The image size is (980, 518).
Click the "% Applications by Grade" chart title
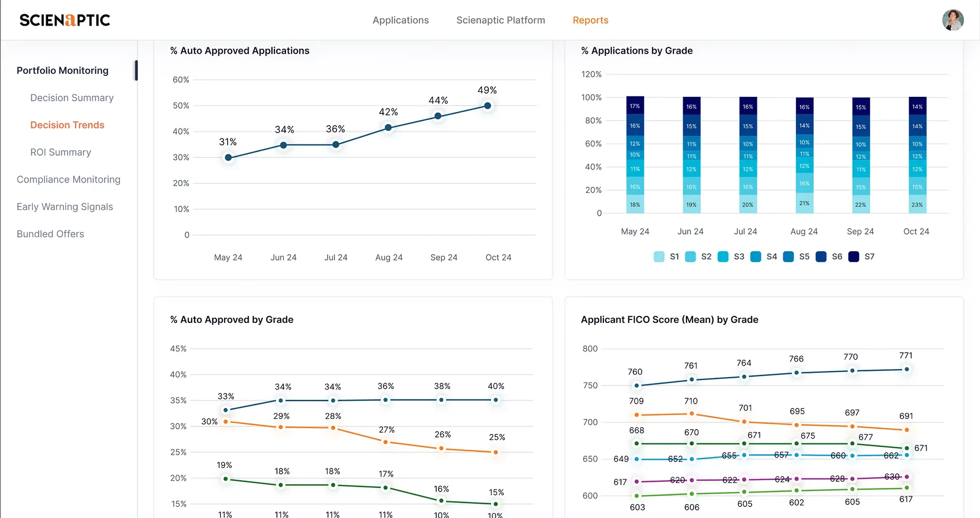(x=637, y=51)
